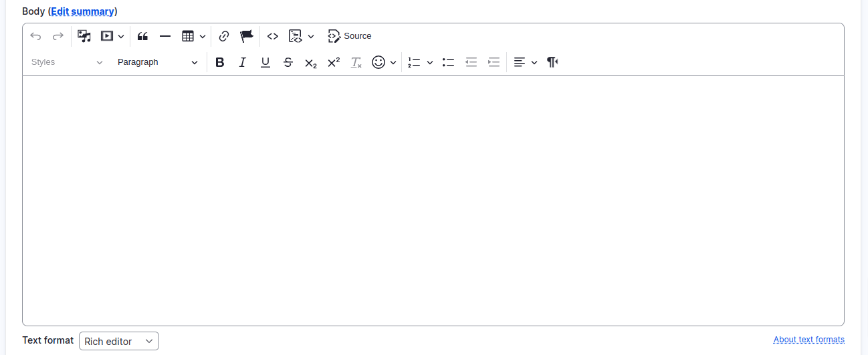Insert a link with chain icon
This screenshot has width=868, height=355.
point(224,36)
